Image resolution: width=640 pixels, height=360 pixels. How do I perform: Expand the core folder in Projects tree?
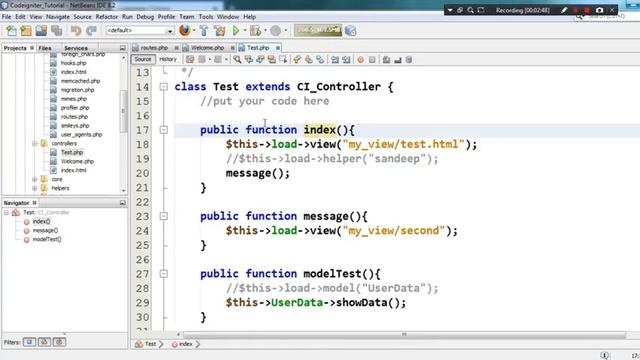tap(35, 179)
